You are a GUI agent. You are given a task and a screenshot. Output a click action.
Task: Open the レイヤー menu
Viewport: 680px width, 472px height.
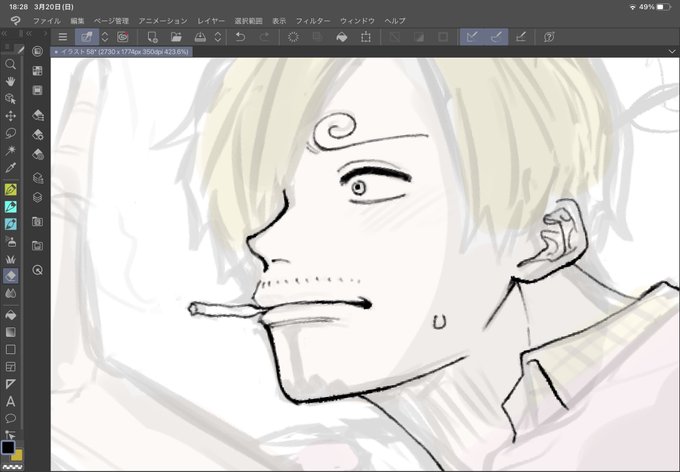211,21
